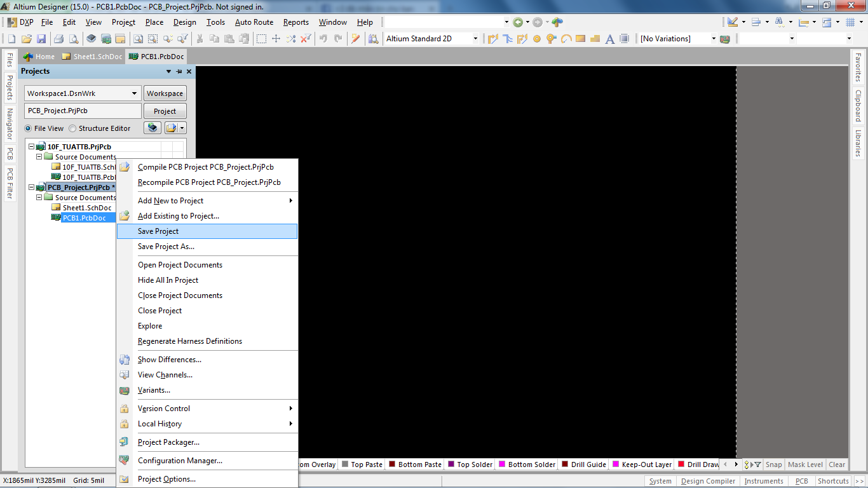Select the Place Pad tool
868x488 pixels.
click(537, 39)
